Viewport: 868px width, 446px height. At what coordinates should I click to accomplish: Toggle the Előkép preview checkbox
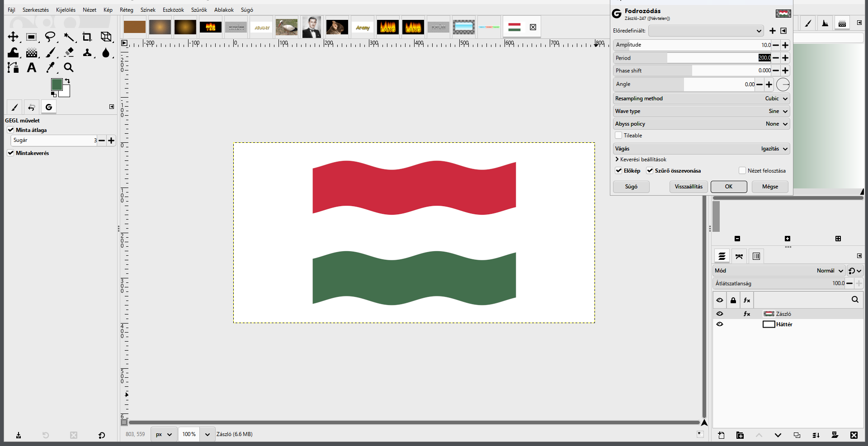618,171
